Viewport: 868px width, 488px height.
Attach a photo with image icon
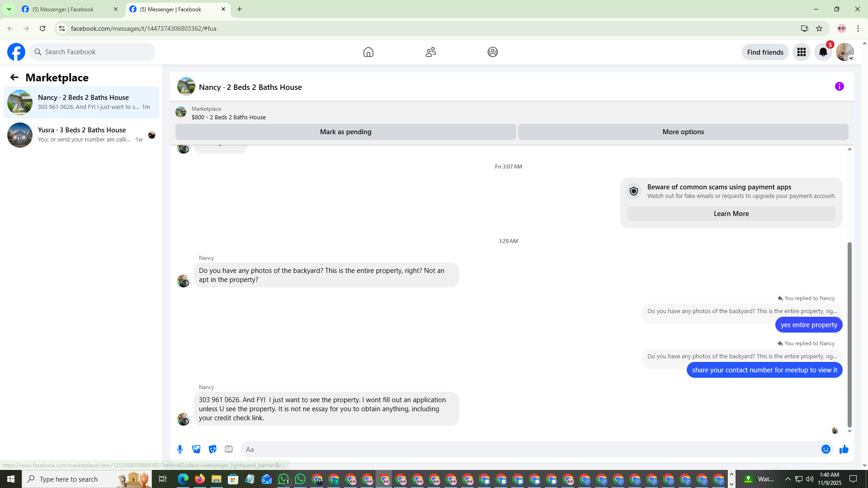[x=196, y=449]
